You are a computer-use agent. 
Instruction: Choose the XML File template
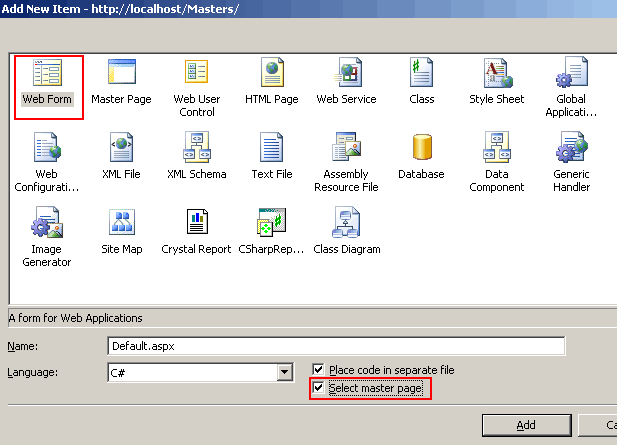coord(121,149)
